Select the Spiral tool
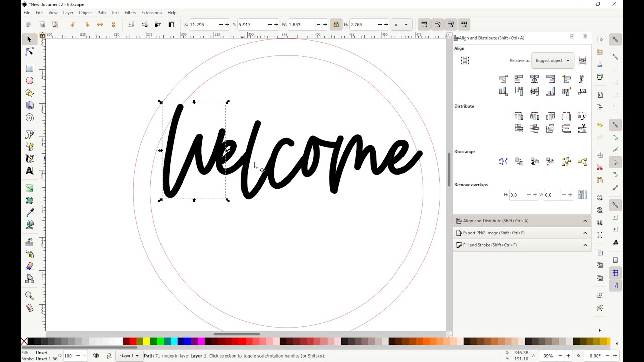The width and height of the screenshot is (644, 362). pyautogui.click(x=29, y=118)
